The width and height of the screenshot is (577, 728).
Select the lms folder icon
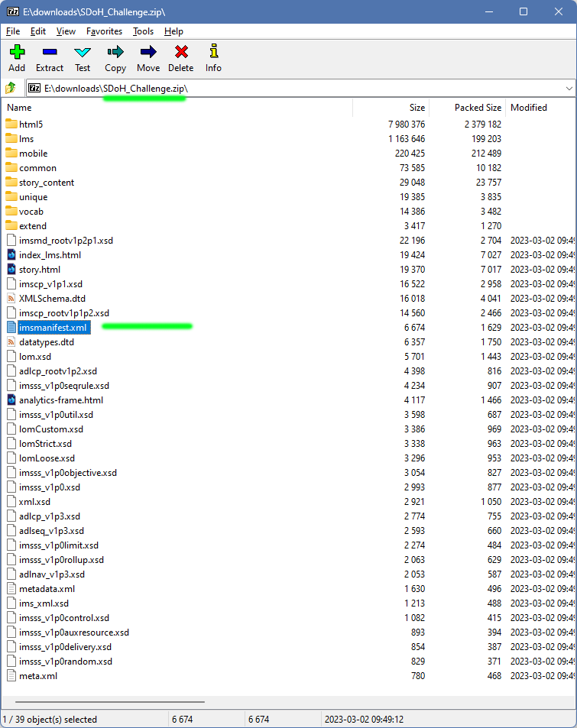(11, 138)
